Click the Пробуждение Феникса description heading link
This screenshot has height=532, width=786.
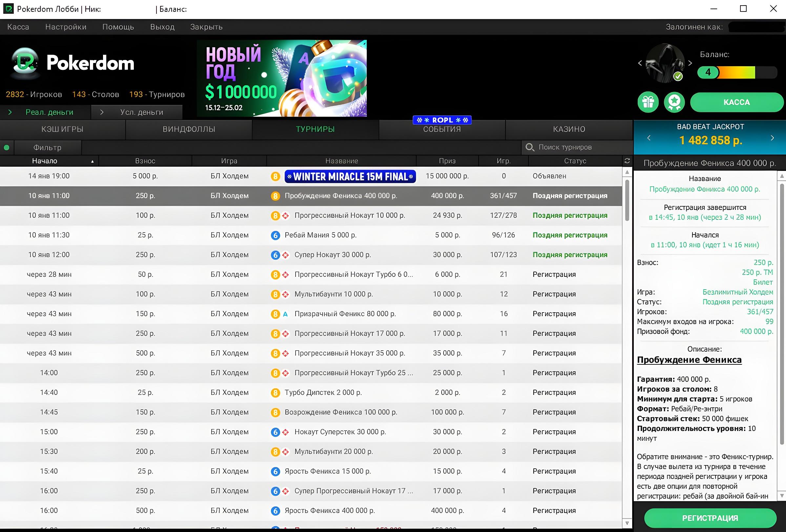pos(689,360)
